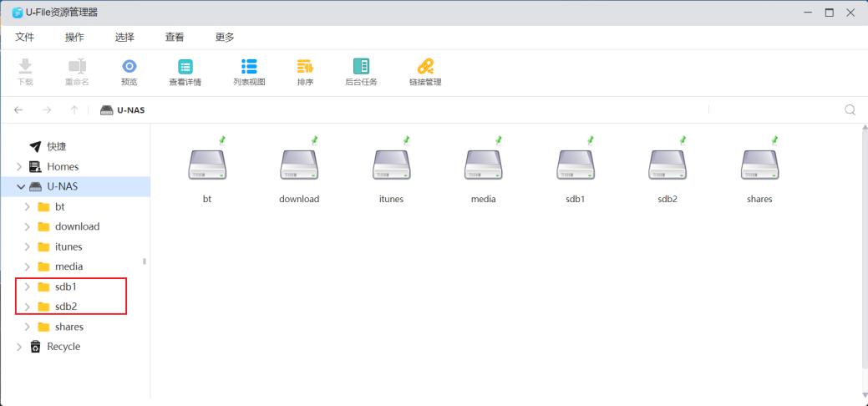The height and width of the screenshot is (406, 868).
Task: Select the bt drive icon
Action: tap(207, 165)
